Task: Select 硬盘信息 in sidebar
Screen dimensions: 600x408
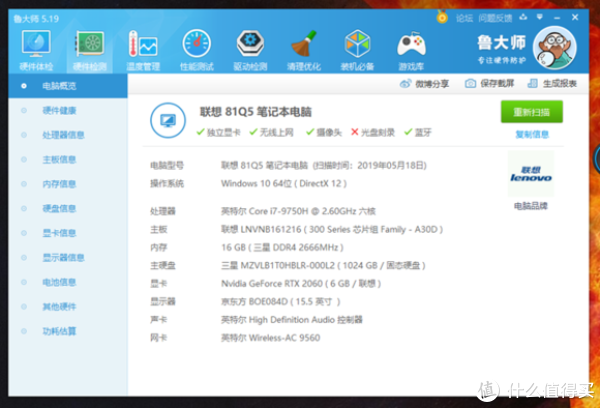Action: (68, 209)
